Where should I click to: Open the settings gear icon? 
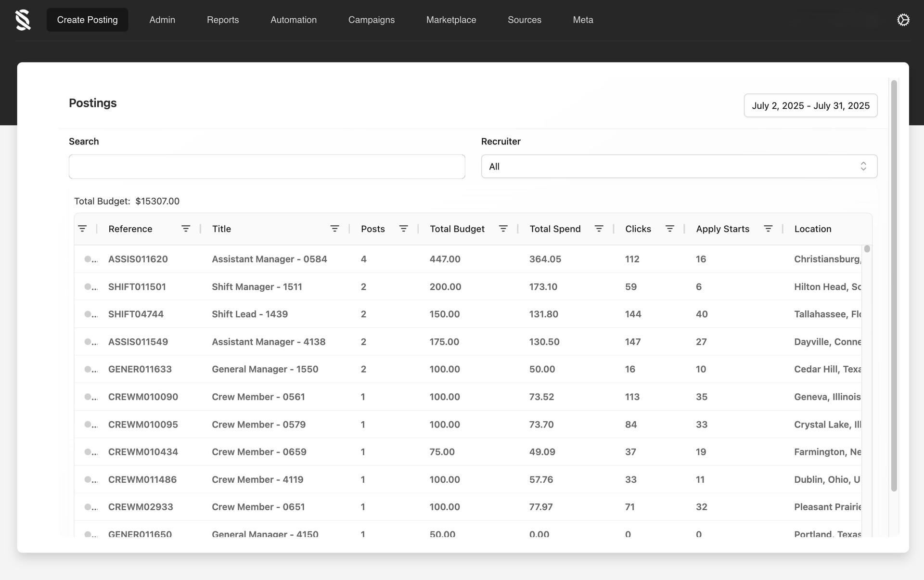903,20
